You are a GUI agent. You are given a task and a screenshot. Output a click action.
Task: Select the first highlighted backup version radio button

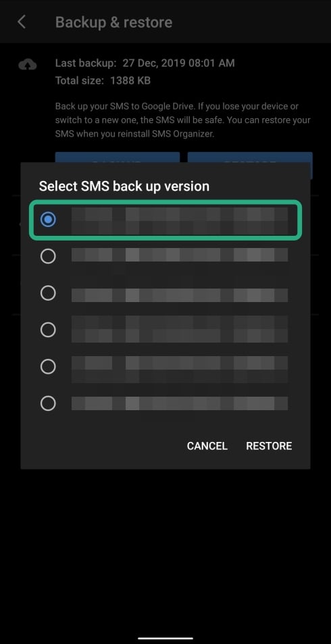48,220
